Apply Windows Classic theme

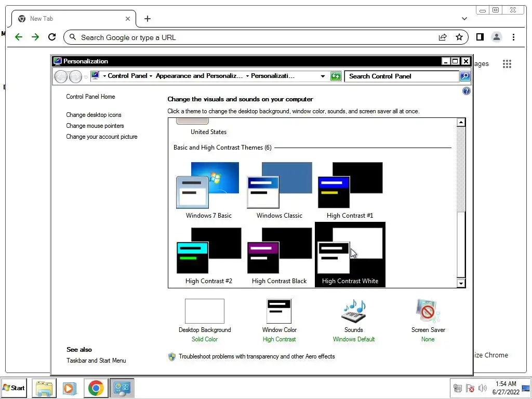[279, 190]
